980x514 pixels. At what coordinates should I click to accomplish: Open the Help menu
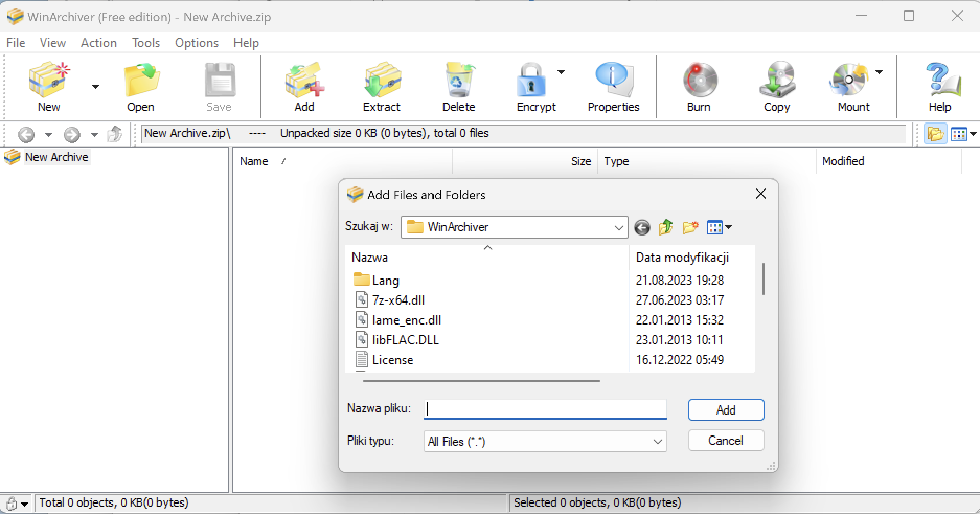pos(246,43)
